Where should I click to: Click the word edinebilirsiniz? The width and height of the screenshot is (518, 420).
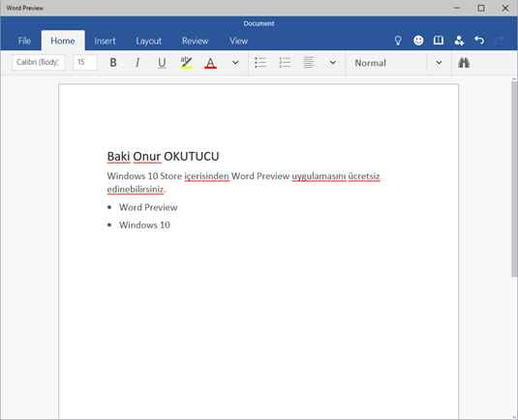(136, 190)
